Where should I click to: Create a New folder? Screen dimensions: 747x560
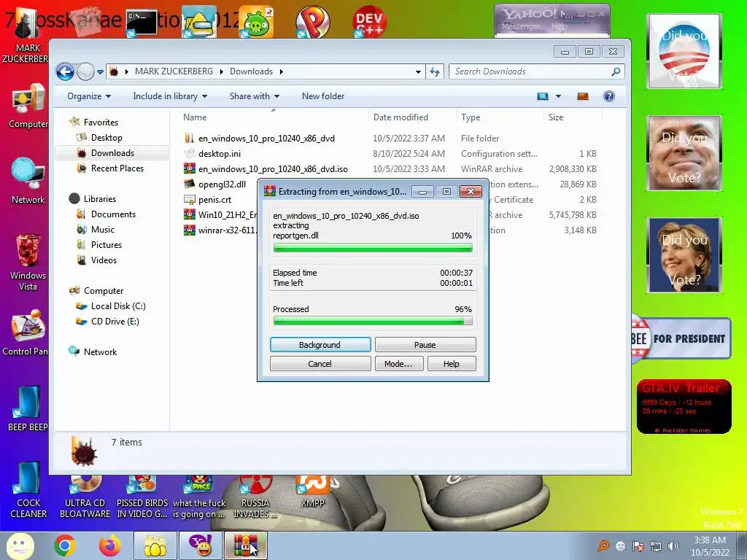(x=323, y=96)
